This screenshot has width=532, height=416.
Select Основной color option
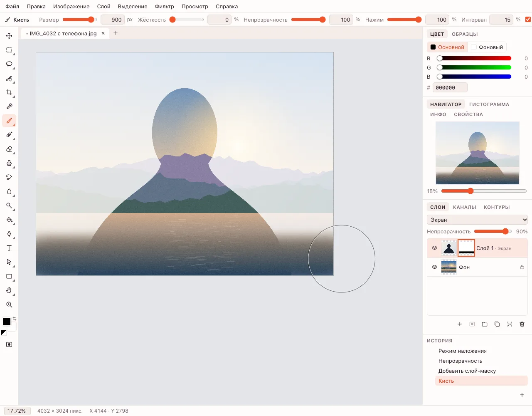447,47
